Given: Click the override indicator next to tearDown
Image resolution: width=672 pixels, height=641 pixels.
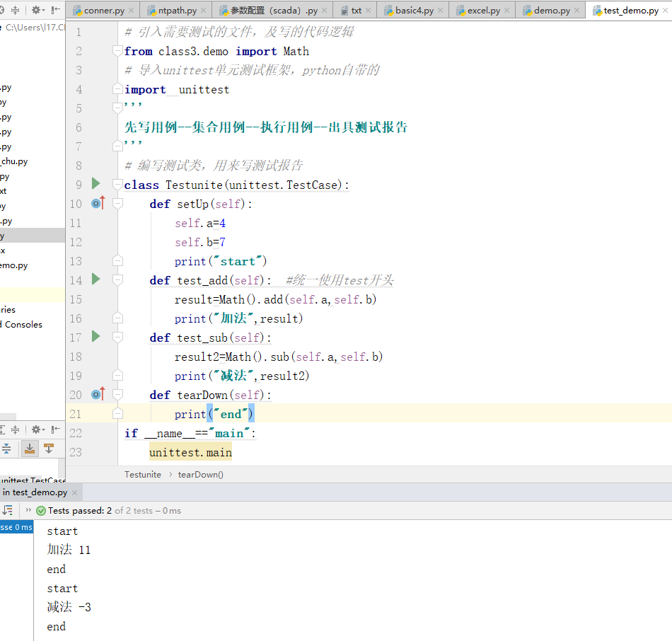Looking at the screenshot, I should [96, 394].
